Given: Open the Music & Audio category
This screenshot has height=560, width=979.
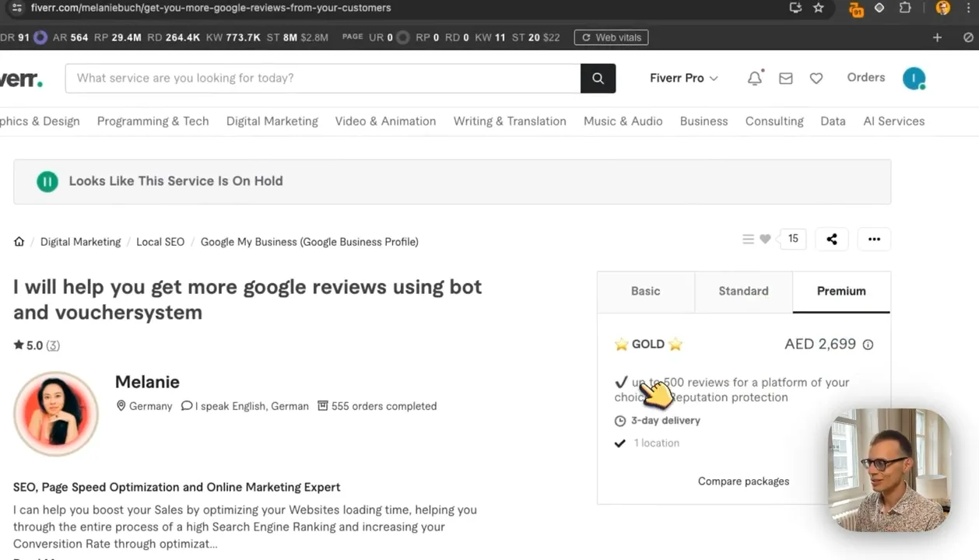Looking at the screenshot, I should [x=623, y=121].
